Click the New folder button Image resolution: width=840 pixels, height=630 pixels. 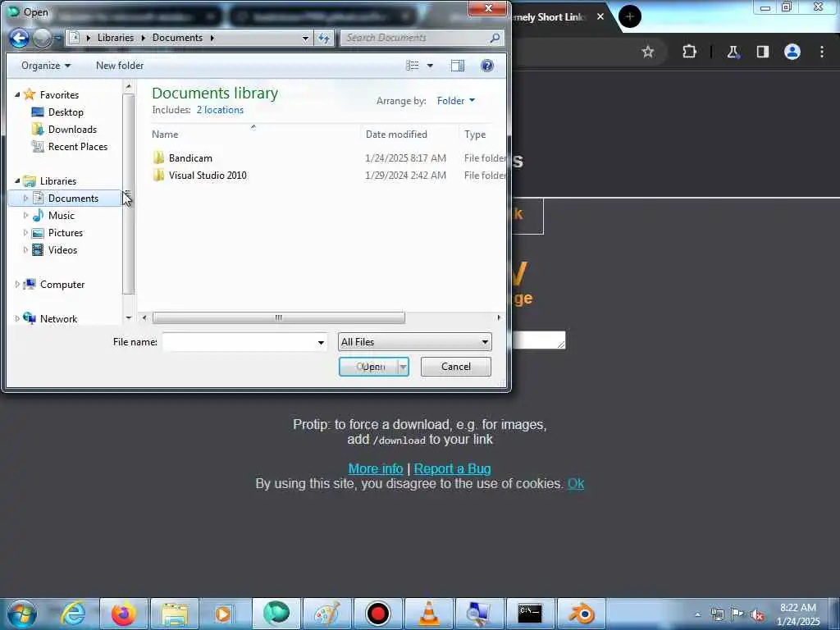[120, 66]
